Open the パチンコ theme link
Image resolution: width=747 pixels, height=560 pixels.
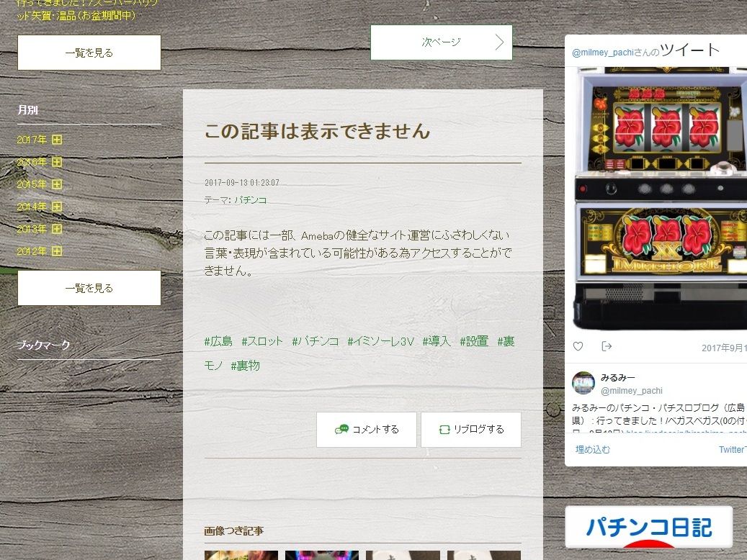click(251, 201)
